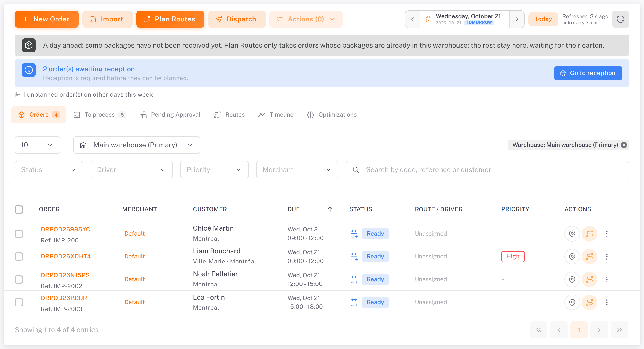Open the Main warehouse (Primary) dropdown
644x349 pixels.
point(137,145)
